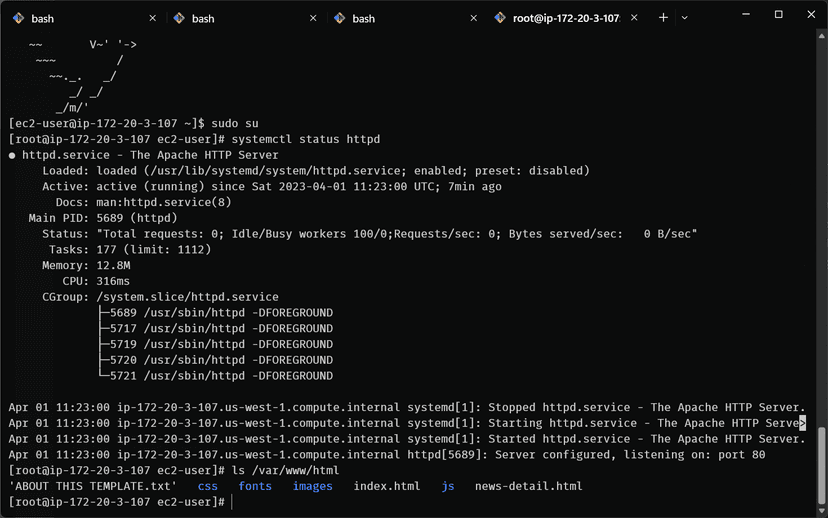The image size is (828, 518).
Task: Close the terminal window
Action: click(811, 15)
